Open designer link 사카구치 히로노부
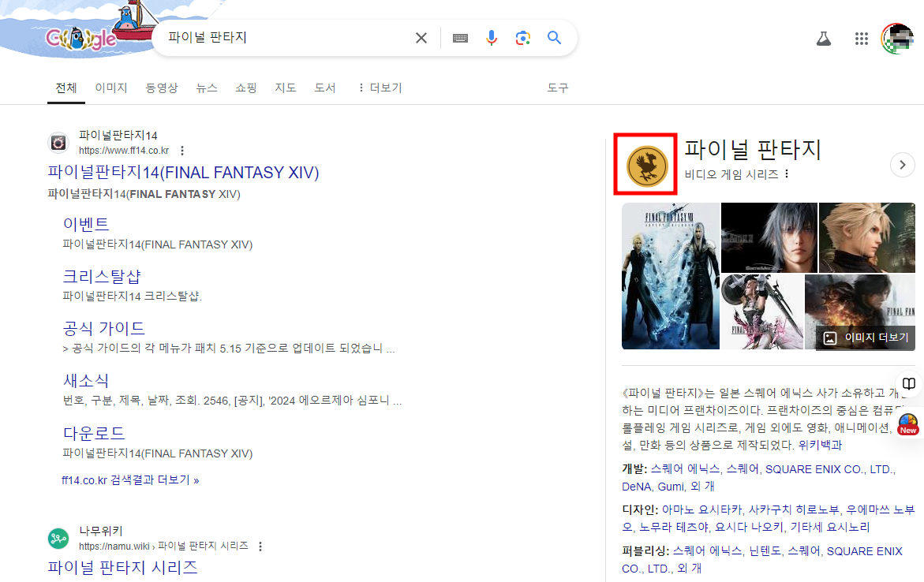This screenshot has height=582, width=924. click(795, 509)
